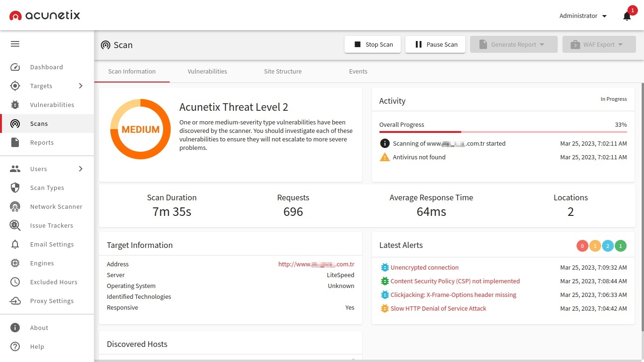
Task: Click the Email Settings bell icon
Action: [15, 244]
